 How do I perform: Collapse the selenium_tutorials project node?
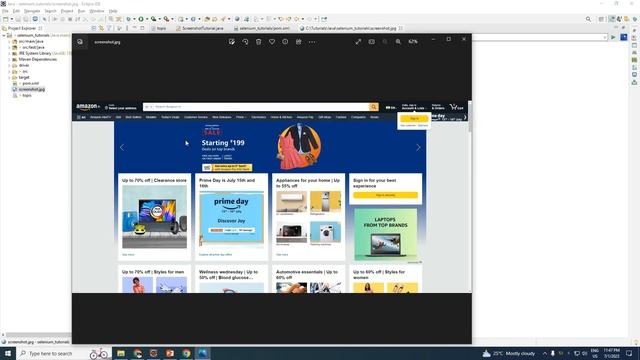click(4, 36)
